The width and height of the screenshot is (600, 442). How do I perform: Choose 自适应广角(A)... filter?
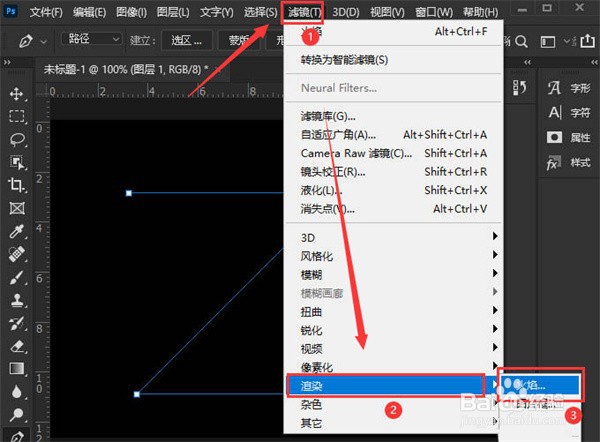coord(393,135)
